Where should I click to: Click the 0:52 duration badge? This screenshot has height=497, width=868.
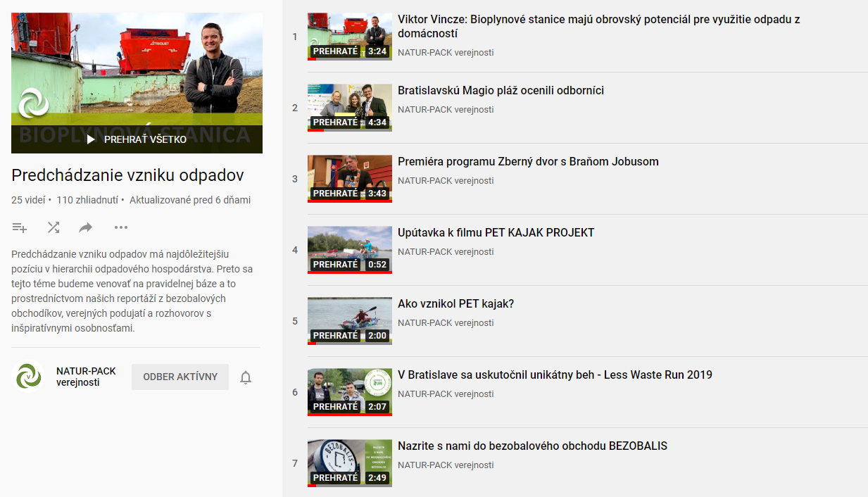377,265
